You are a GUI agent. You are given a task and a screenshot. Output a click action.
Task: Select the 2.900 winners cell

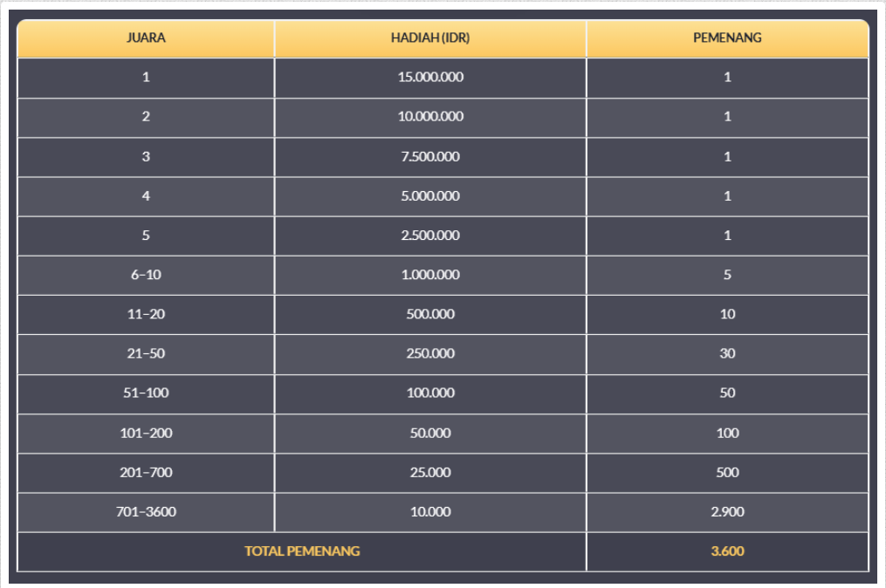[727, 512]
